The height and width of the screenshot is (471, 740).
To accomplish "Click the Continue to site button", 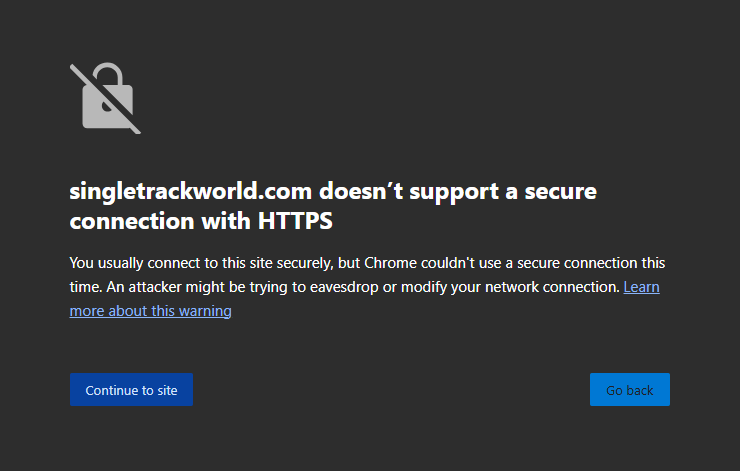I will point(131,390).
